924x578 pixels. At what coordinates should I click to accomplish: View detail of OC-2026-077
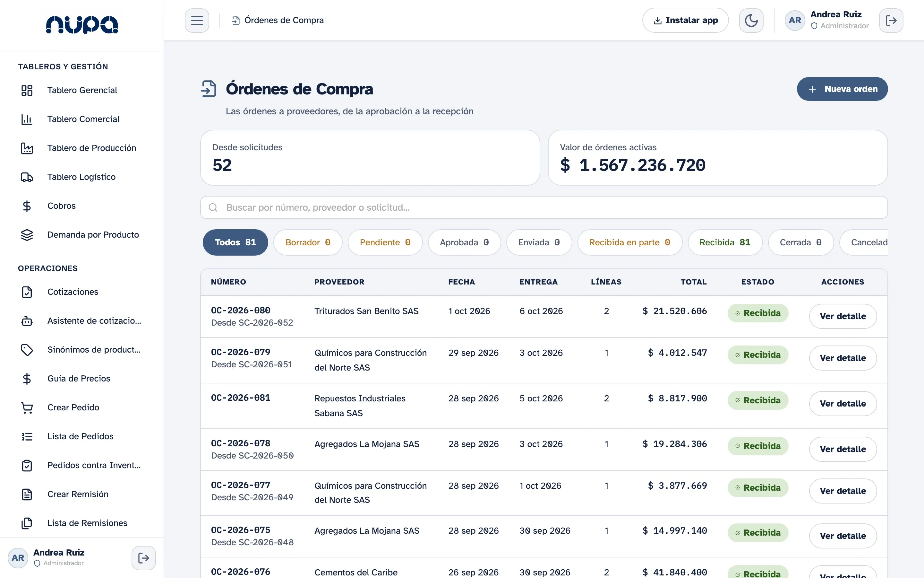tap(843, 491)
